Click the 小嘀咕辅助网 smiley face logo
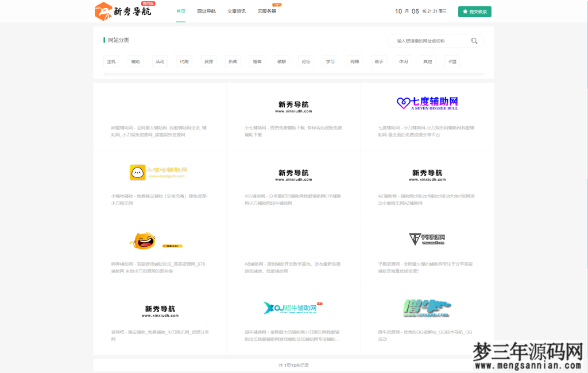This screenshot has height=373, width=588. click(137, 173)
